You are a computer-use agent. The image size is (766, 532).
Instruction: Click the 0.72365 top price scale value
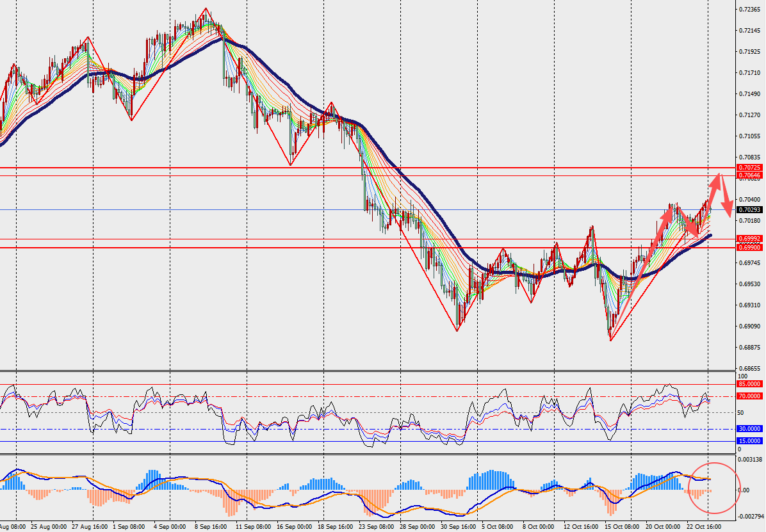749,9
